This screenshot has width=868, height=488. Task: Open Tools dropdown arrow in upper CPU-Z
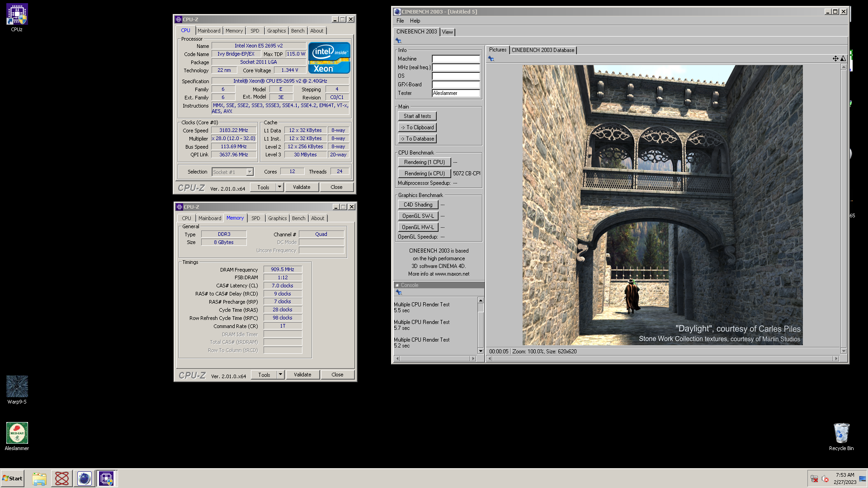click(x=279, y=187)
